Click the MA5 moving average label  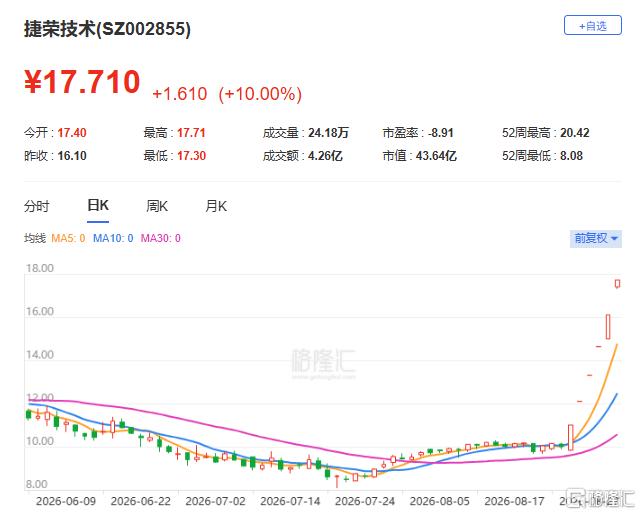[68, 238]
